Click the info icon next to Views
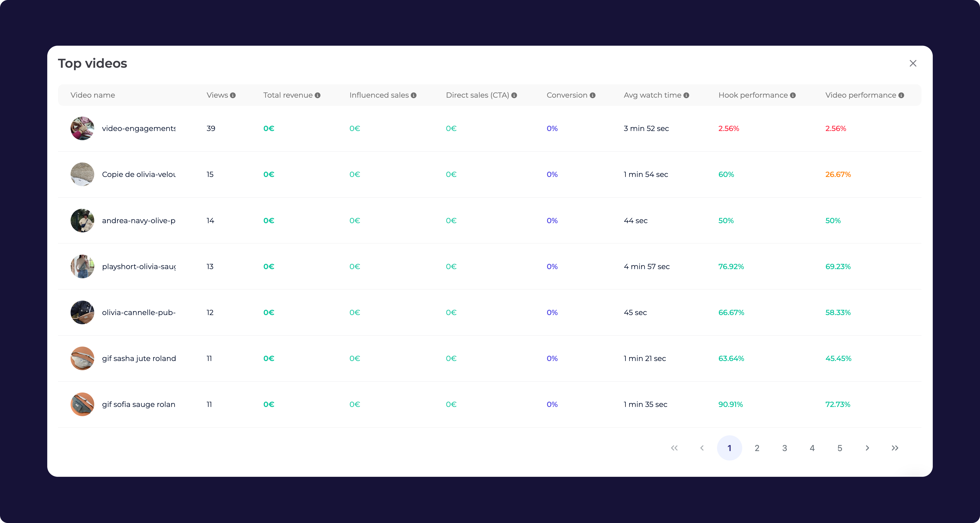 click(x=233, y=96)
